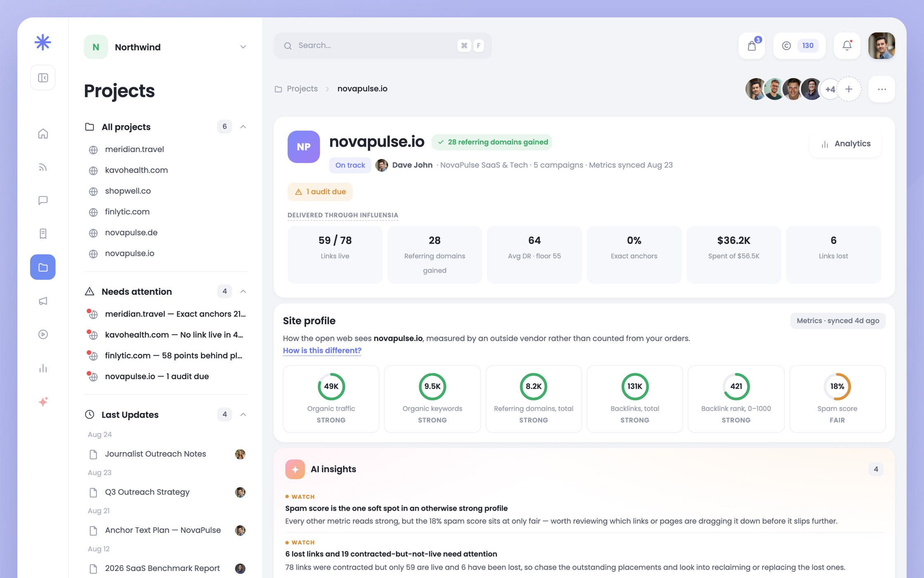
Task: Open the three-dots more options menu
Action: tap(882, 89)
